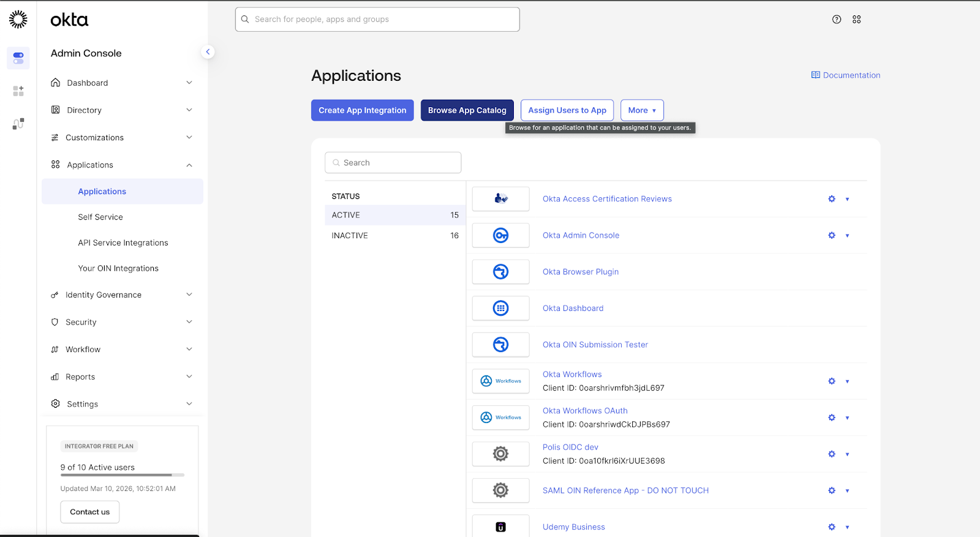
Task: Open gear settings for Okta Workflows OAuth
Action: tap(832, 418)
